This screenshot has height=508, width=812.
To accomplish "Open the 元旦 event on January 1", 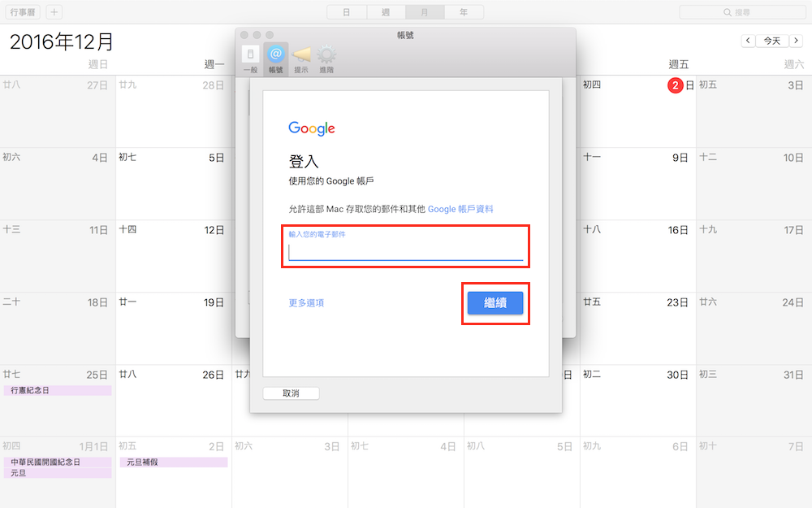I will click(x=58, y=473).
